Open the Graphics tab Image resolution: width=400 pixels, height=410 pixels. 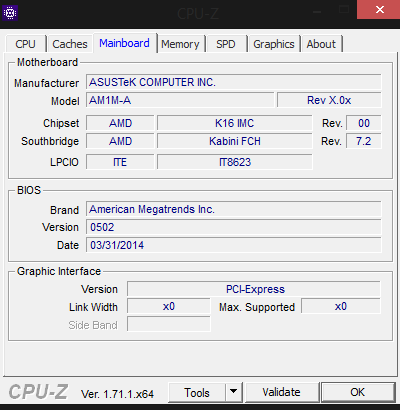[x=274, y=44]
